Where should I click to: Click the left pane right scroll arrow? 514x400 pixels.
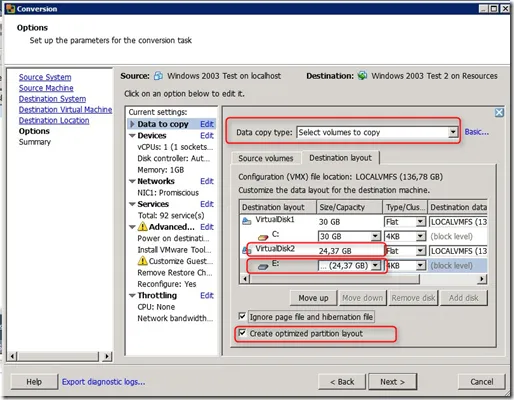point(107,356)
